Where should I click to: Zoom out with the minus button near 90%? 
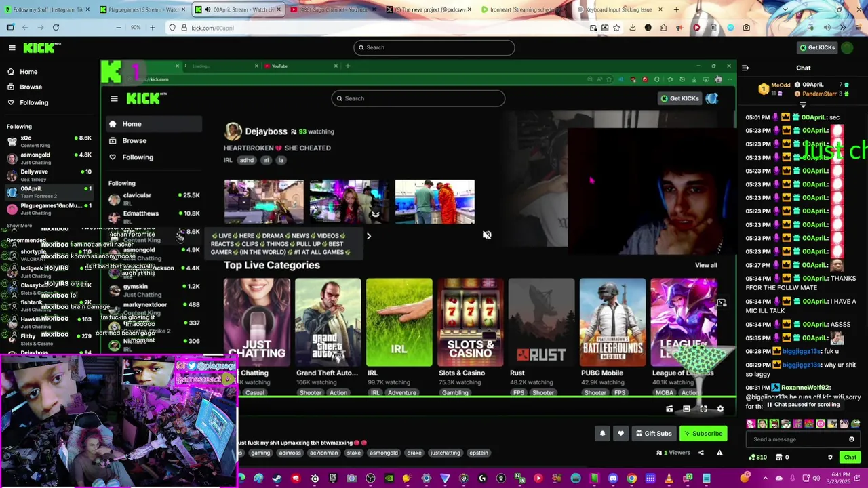click(119, 28)
